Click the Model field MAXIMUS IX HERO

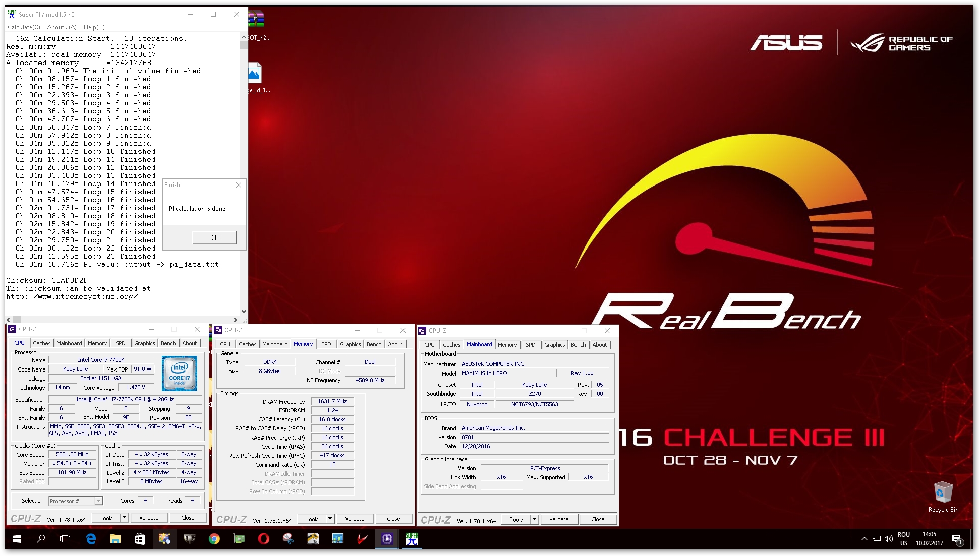pos(507,373)
